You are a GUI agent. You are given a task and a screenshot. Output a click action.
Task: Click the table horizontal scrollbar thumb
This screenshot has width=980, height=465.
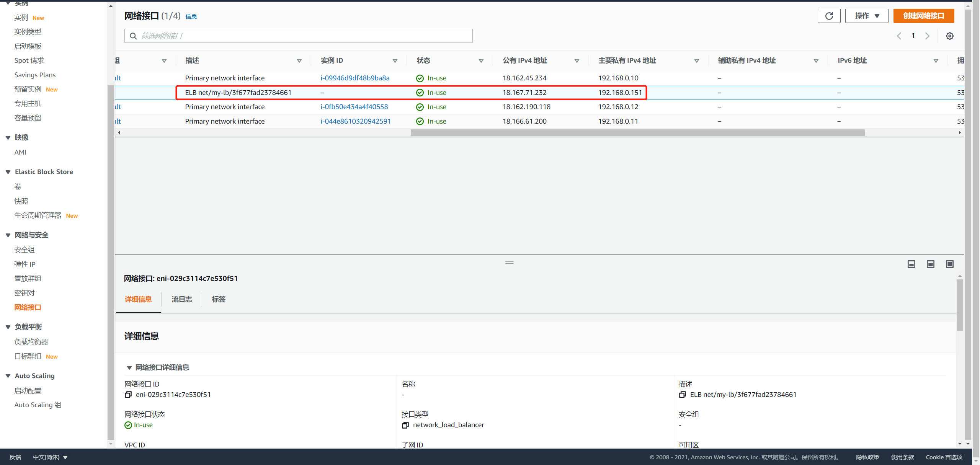pos(637,133)
